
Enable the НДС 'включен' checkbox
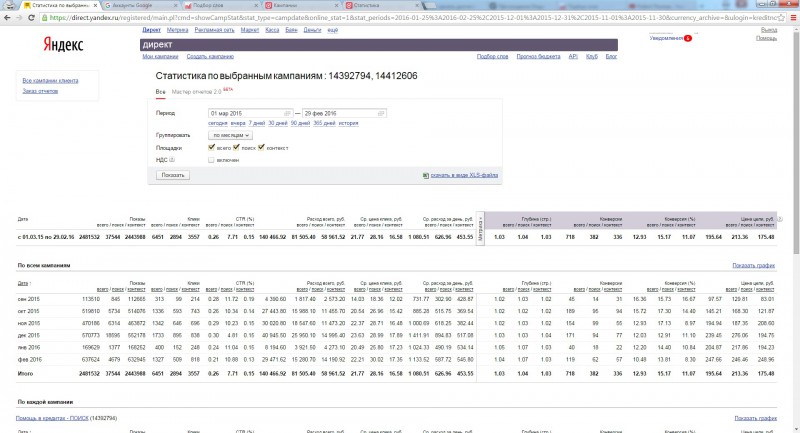(x=211, y=160)
